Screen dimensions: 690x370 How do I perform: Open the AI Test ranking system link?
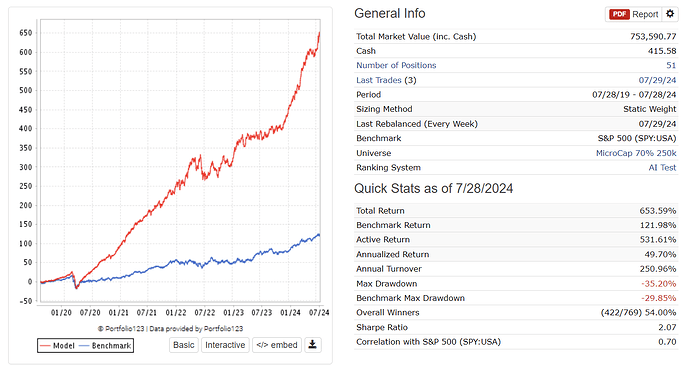click(x=662, y=168)
